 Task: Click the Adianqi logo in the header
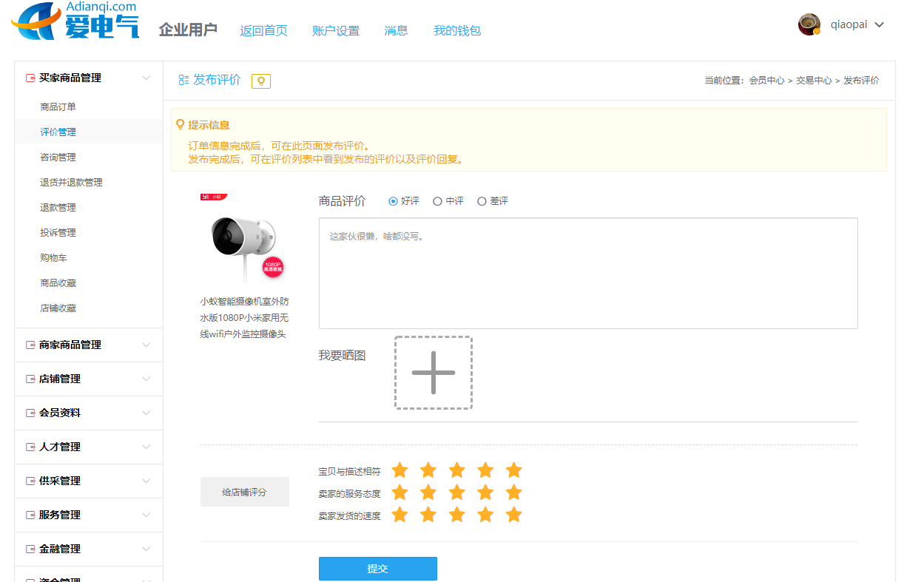click(x=75, y=21)
